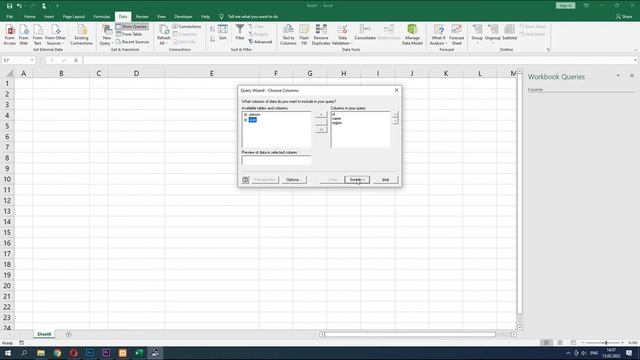The width and height of the screenshot is (640, 360).
Task: Click Cancel button in Query Wizard
Action: 385,180
